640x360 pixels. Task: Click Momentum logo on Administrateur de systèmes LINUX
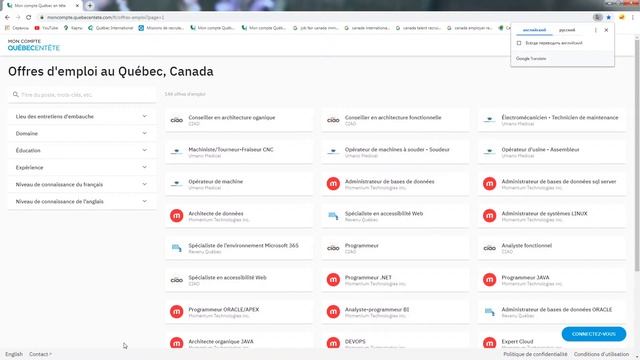click(489, 216)
